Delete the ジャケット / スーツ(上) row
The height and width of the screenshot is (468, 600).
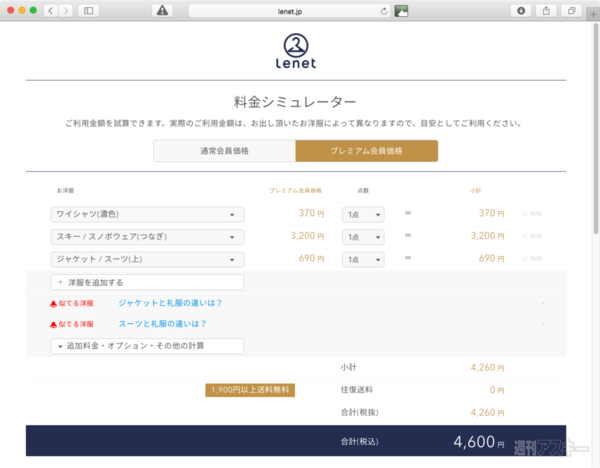(x=532, y=259)
